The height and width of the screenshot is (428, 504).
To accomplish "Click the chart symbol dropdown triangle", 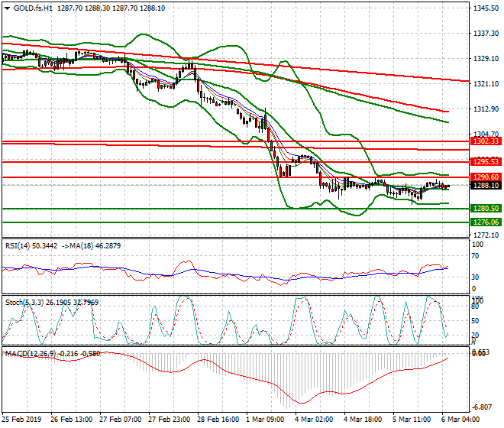I will [7, 8].
